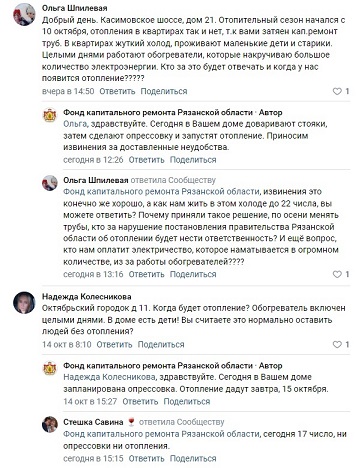Reply to Стешка Савина's comment at 15:15

(146, 459)
